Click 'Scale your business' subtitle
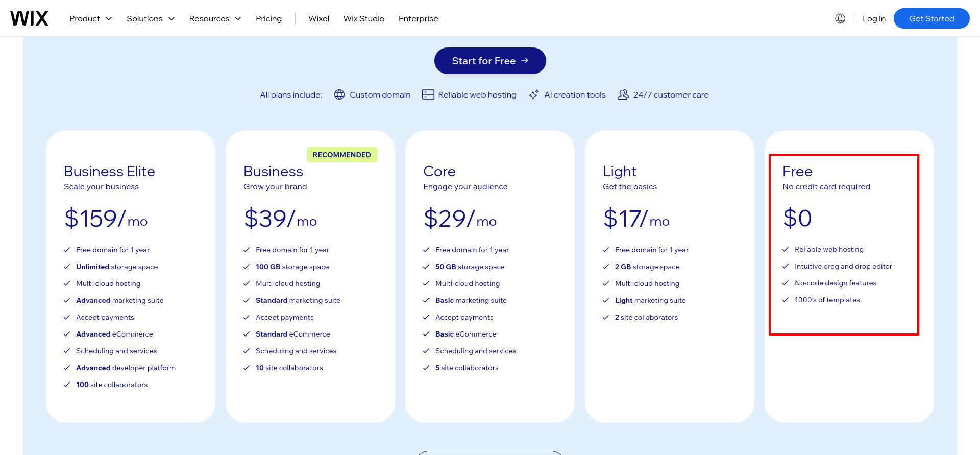980x455 pixels. click(x=101, y=186)
